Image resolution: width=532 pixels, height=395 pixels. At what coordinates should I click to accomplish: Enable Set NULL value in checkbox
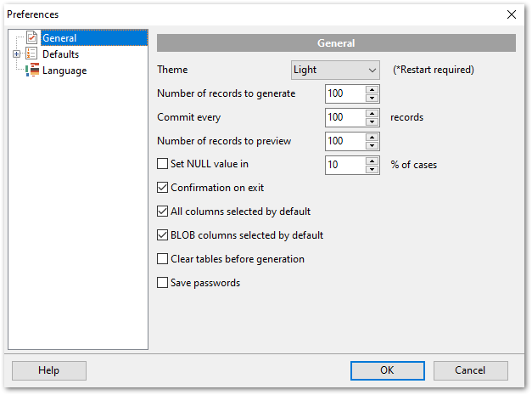tap(163, 164)
